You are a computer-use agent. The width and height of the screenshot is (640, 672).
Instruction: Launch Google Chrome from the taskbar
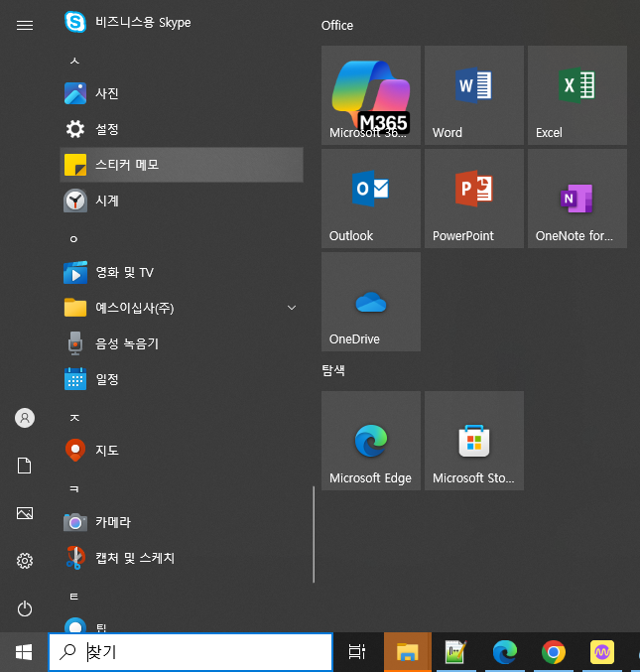click(x=554, y=652)
